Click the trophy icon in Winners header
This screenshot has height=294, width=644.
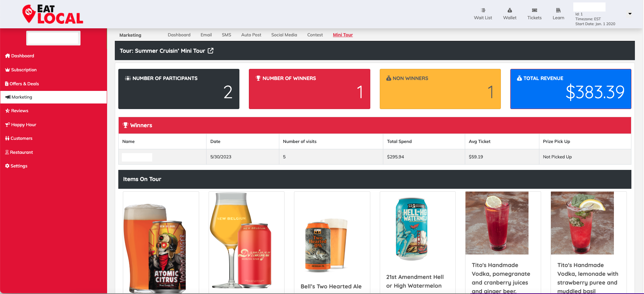126,125
